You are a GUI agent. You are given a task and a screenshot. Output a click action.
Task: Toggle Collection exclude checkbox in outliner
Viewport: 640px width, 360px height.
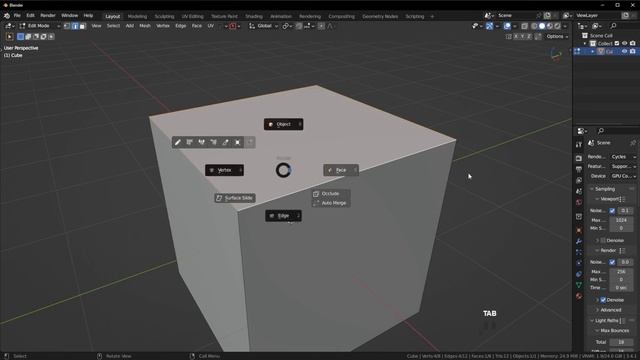coord(617,43)
